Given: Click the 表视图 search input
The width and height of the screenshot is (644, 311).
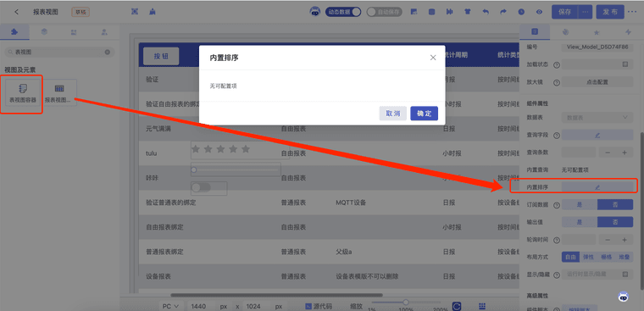Looking at the screenshot, I should (59, 53).
